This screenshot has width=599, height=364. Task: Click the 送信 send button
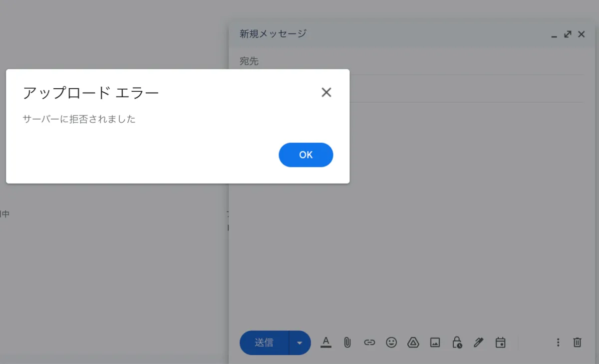(x=264, y=343)
